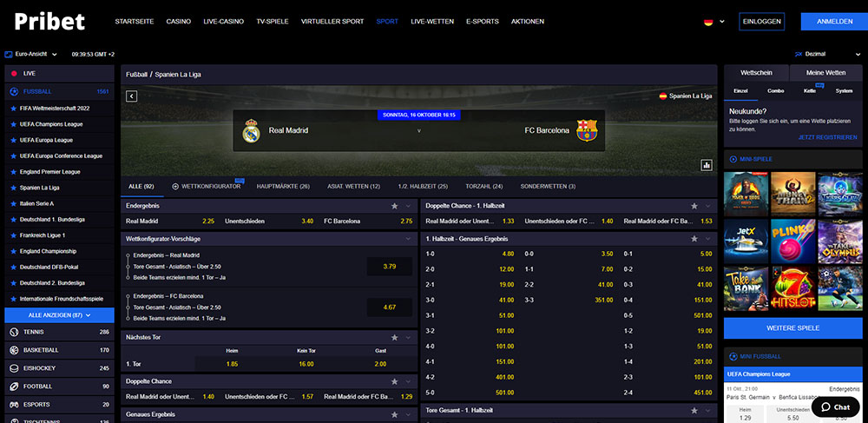
Task: Click the Football sport icon
Action: 14,387
